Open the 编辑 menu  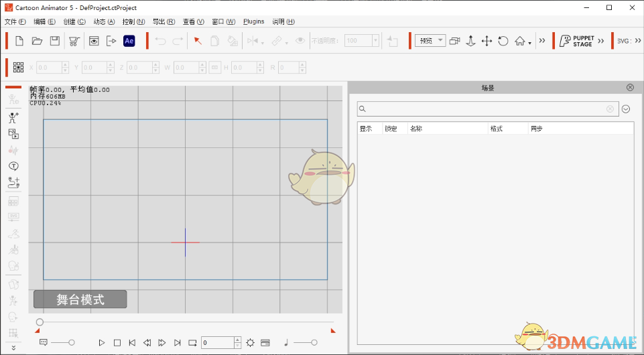coord(44,21)
